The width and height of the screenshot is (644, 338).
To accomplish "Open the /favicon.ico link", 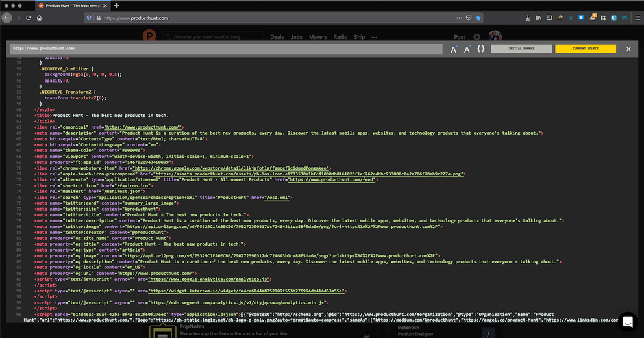I will click(132, 186).
